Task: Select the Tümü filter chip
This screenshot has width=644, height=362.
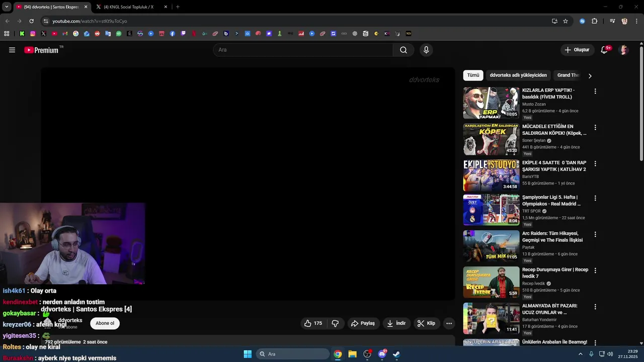Action: tap(473, 75)
